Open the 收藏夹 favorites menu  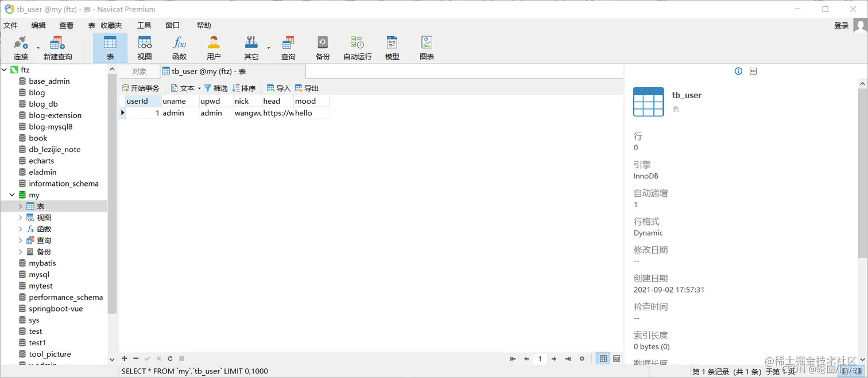coord(111,25)
